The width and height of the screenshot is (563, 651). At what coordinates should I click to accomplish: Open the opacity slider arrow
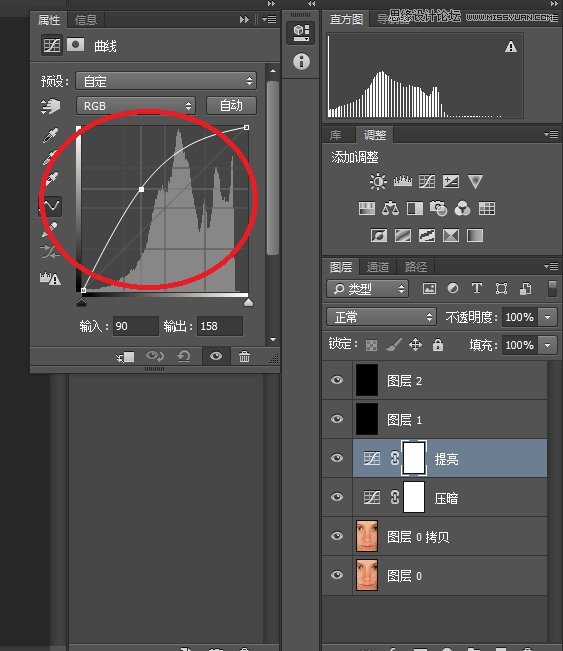pos(548,318)
